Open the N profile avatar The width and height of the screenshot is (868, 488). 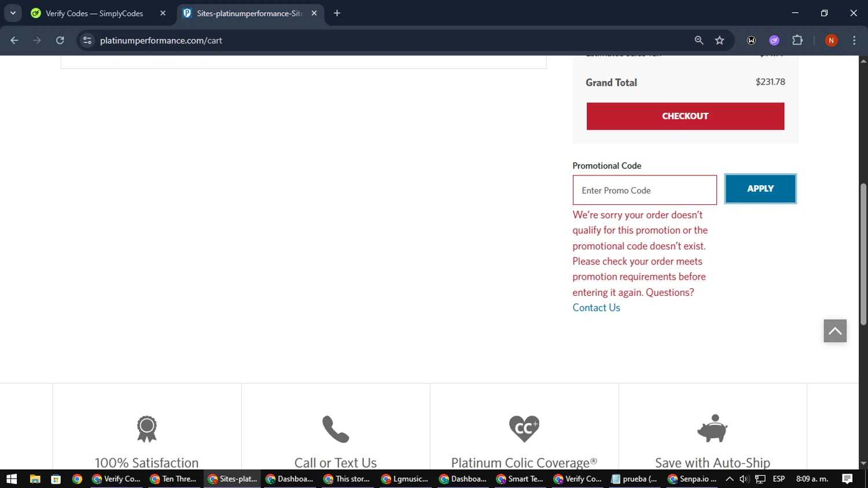pyautogui.click(x=831, y=41)
